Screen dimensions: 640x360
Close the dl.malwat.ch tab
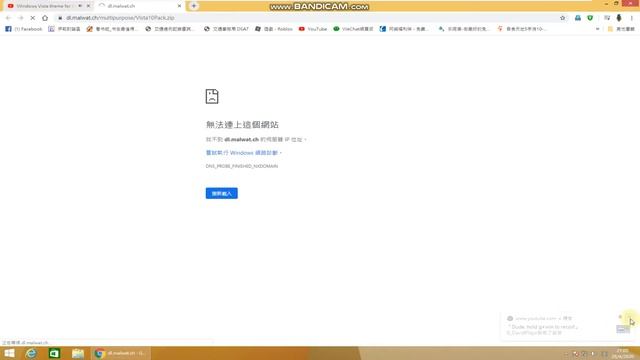pos(179,6)
